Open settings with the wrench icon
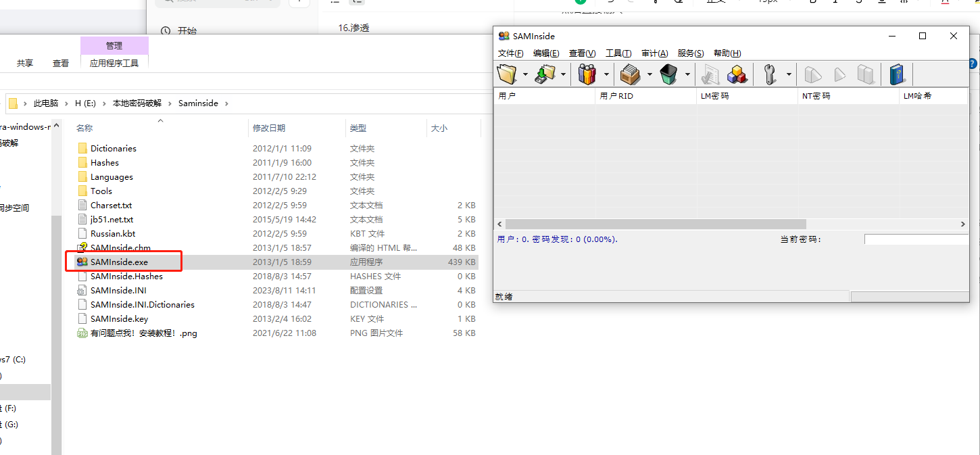980x455 pixels. coord(769,74)
